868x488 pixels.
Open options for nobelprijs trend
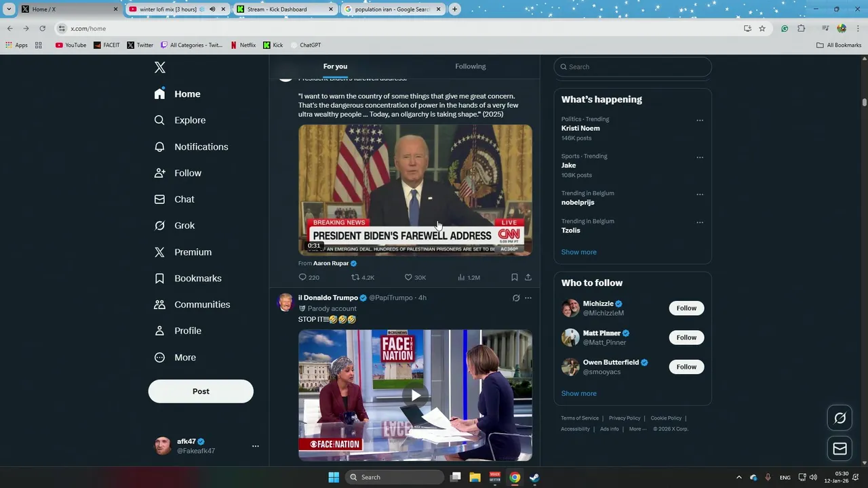tap(700, 195)
